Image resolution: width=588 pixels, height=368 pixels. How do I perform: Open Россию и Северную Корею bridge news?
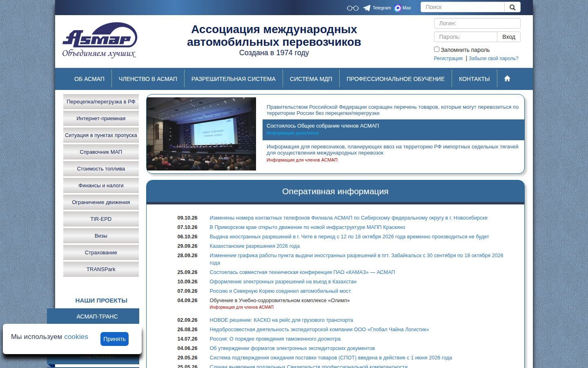[x=280, y=291]
